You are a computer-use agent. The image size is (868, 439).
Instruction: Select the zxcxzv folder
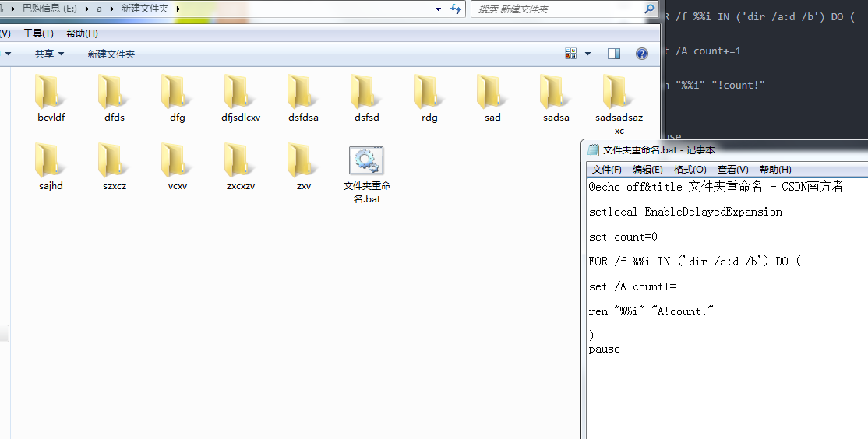pos(240,160)
